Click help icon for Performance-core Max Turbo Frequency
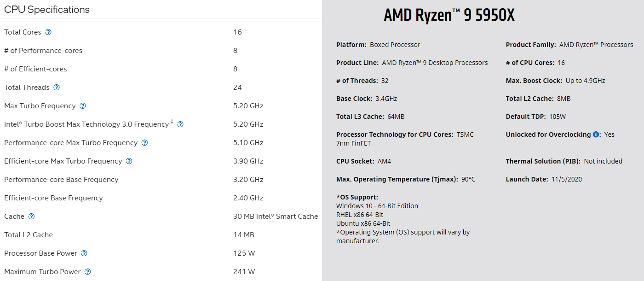This screenshot has width=644, height=281. click(144, 143)
